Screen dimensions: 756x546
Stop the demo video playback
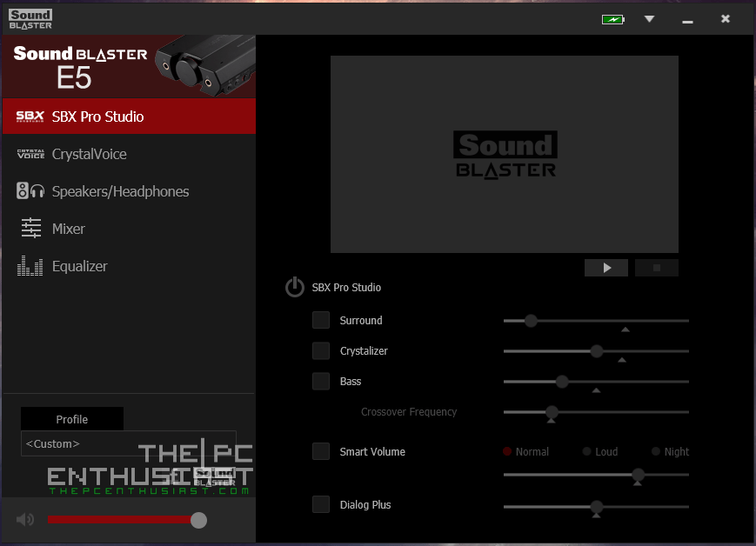coord(657,268)
